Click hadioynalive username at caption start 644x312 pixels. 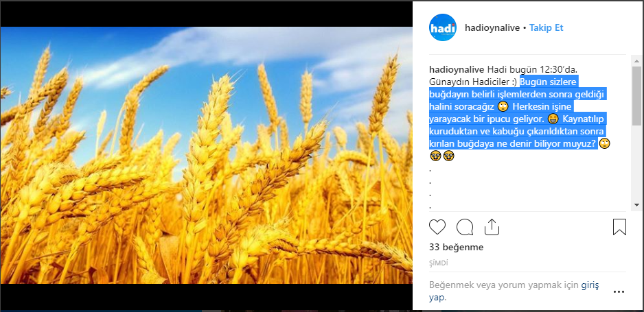pos(457,69)
